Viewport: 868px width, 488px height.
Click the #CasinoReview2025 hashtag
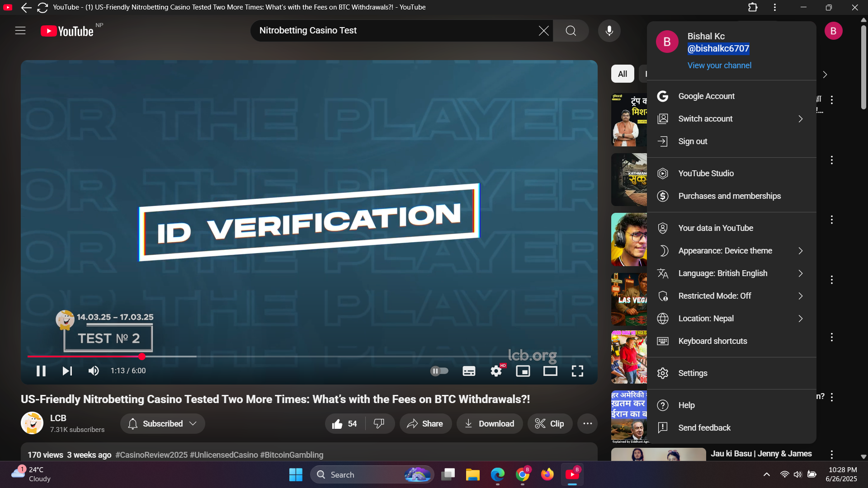[x=151, y=455]
